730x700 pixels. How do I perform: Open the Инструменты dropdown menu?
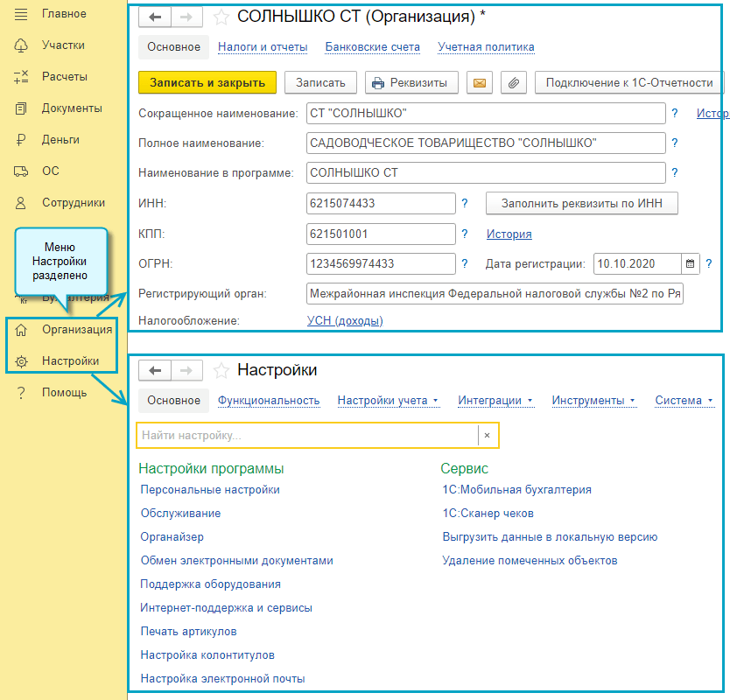[593, 401]
